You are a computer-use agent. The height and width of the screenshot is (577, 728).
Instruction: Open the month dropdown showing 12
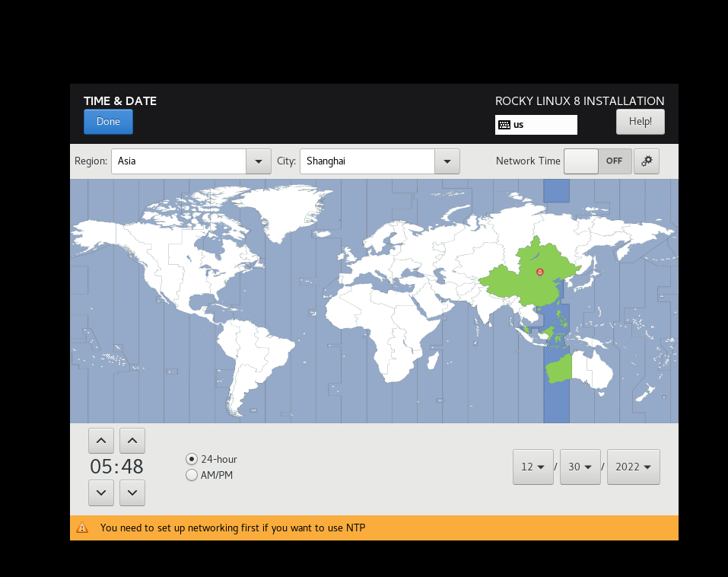[x=533, y=467]
